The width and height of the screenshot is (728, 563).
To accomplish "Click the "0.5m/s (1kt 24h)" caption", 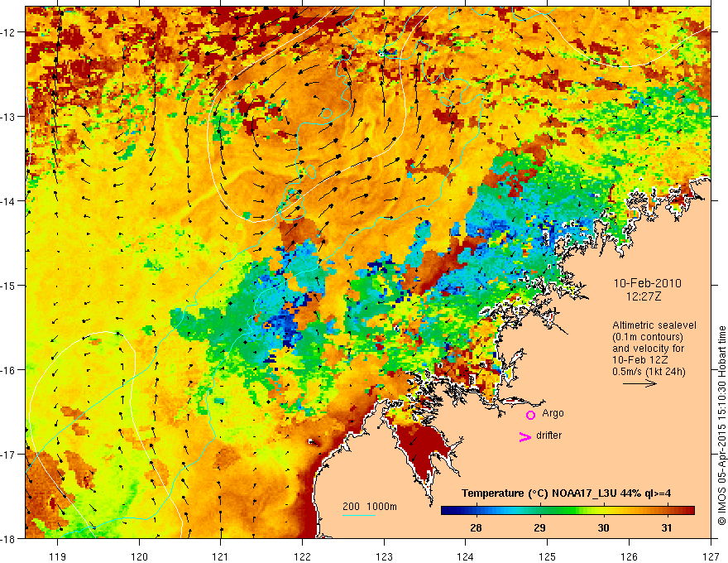I will (649, 372).
